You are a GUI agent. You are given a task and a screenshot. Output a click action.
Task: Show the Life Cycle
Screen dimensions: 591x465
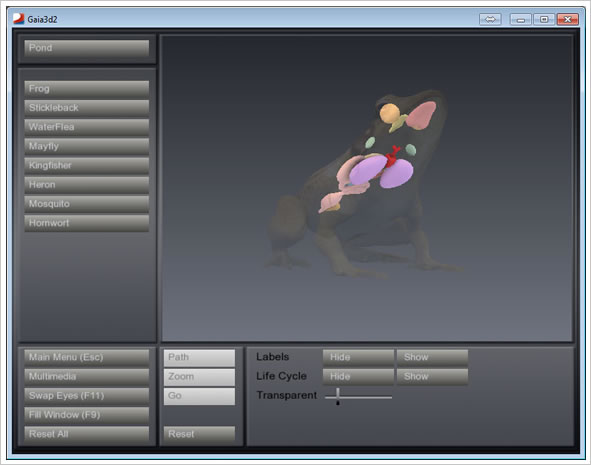(x=432, y=376)
